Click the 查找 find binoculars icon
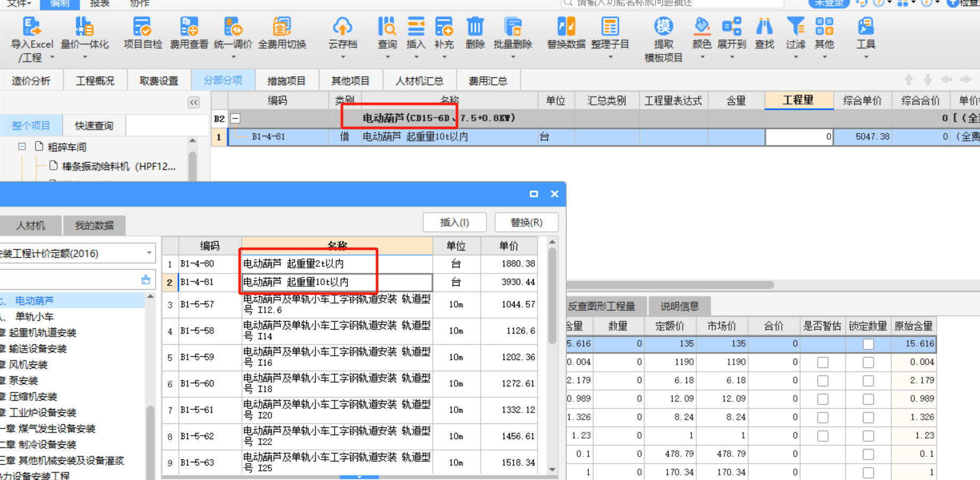The height and width of the screenshot is (480, 980). (x=764, y=26)
